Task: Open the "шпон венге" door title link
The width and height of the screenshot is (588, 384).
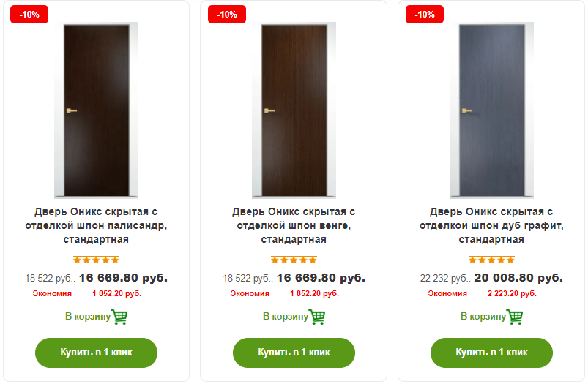Action: click(x=294, y=225)
